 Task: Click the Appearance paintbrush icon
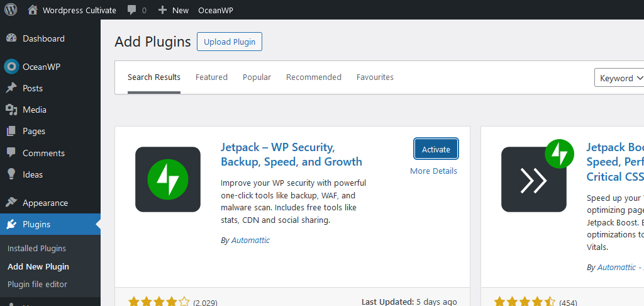11,203
